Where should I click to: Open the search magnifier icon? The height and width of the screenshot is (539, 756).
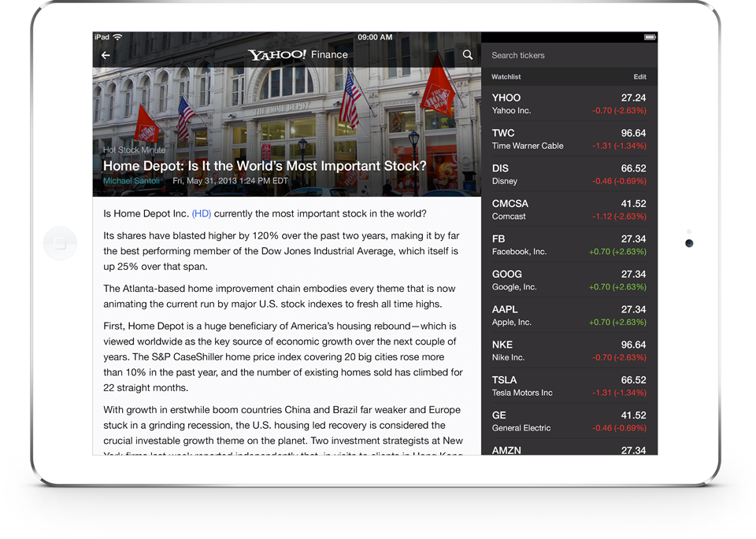[468, 55]
